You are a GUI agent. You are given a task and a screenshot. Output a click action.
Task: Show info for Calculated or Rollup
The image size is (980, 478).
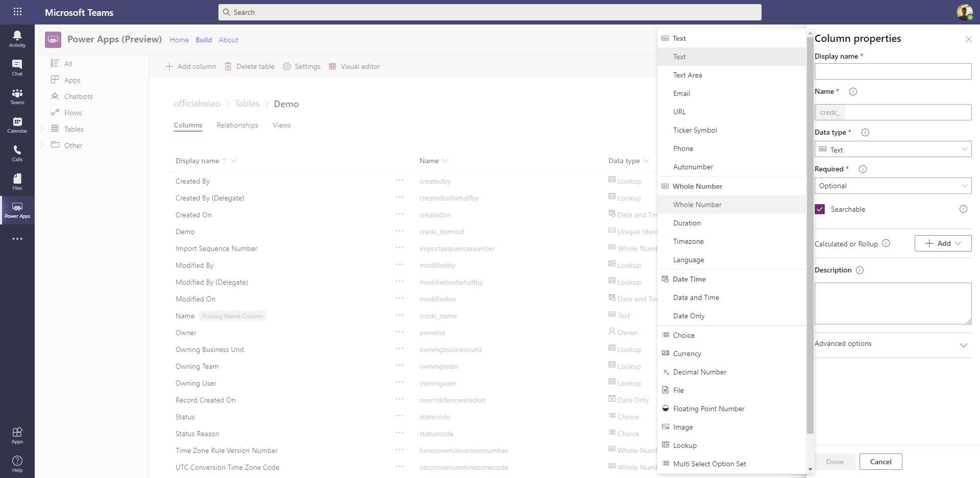pos(886,243)
